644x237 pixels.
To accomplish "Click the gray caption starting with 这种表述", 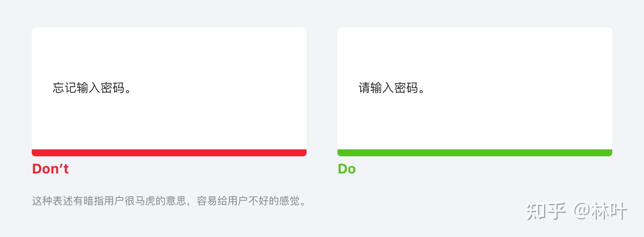I will [169, 201].
